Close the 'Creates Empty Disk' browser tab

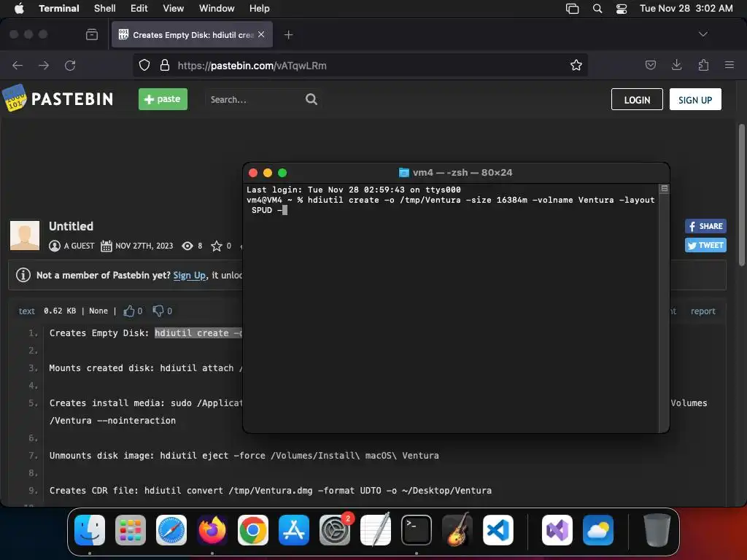tap(261, 34)
